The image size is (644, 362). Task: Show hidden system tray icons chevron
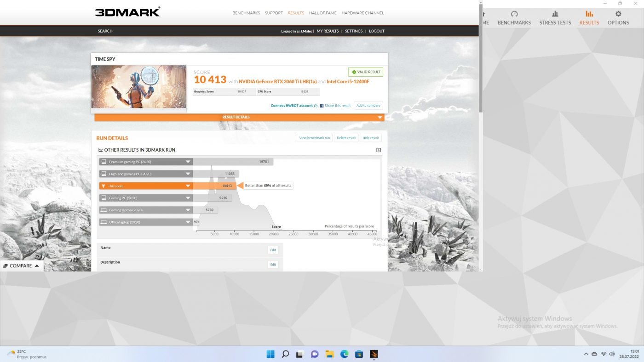586,354
